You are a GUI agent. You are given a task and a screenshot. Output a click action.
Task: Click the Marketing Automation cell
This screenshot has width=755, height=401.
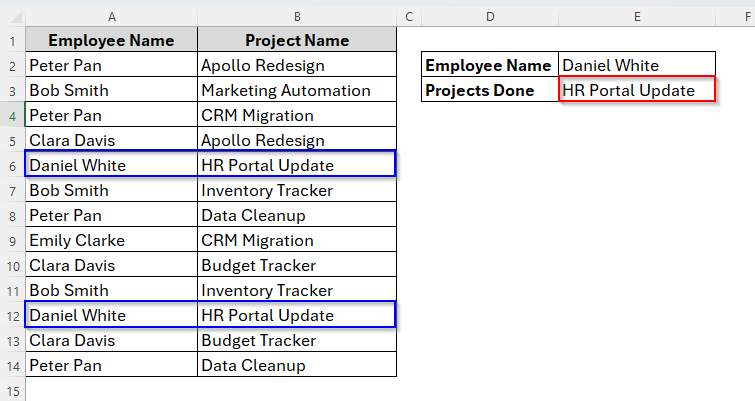click(x=297, y=91)
